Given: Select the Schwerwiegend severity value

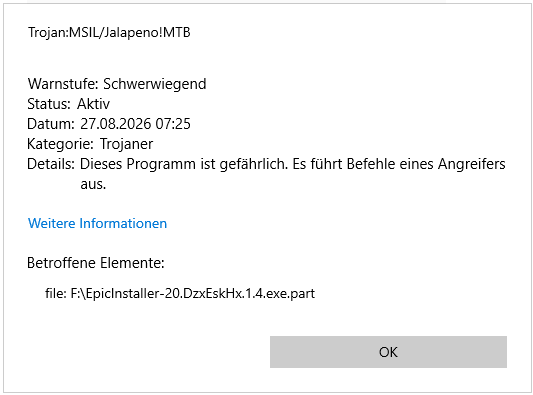Looking at the screenshot, I should tap(155, 84).
